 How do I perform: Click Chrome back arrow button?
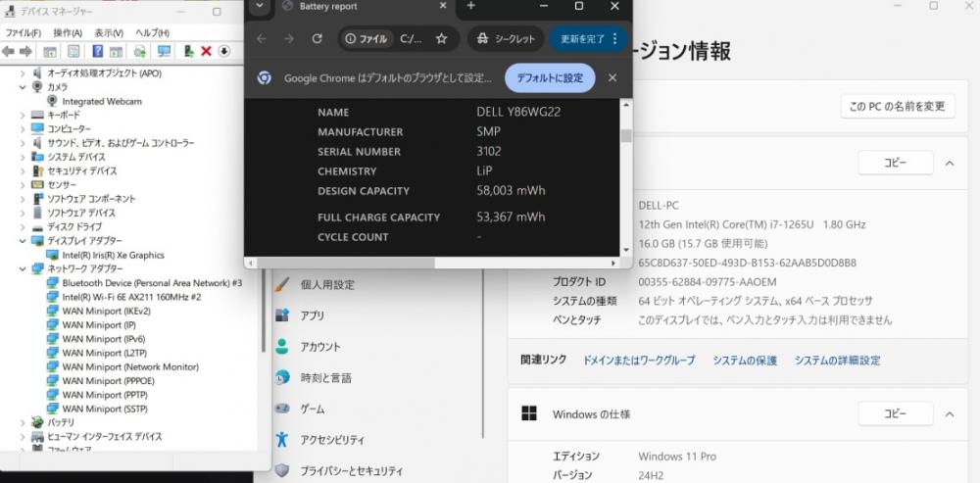pos(262,39)
